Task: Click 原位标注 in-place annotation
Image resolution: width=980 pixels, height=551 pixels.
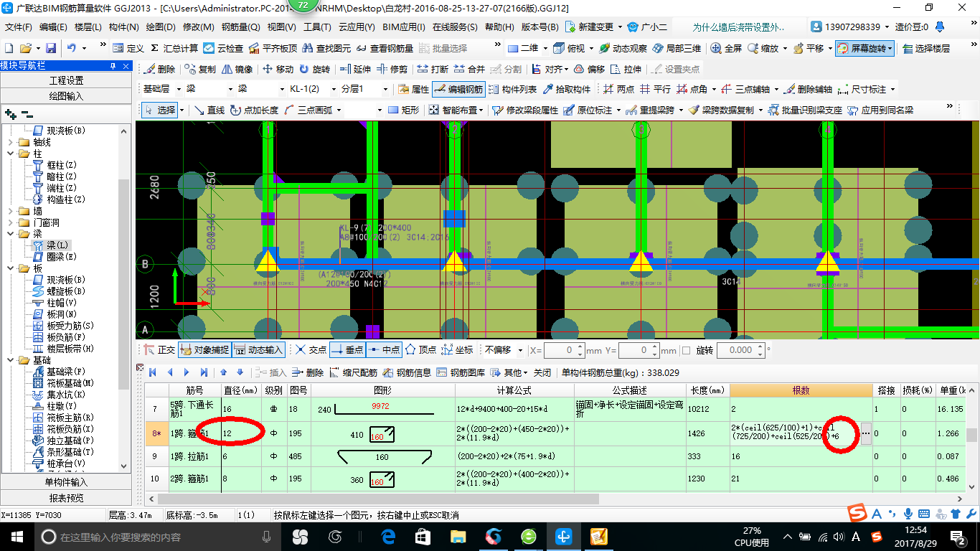Action: [x=588, y=110]
